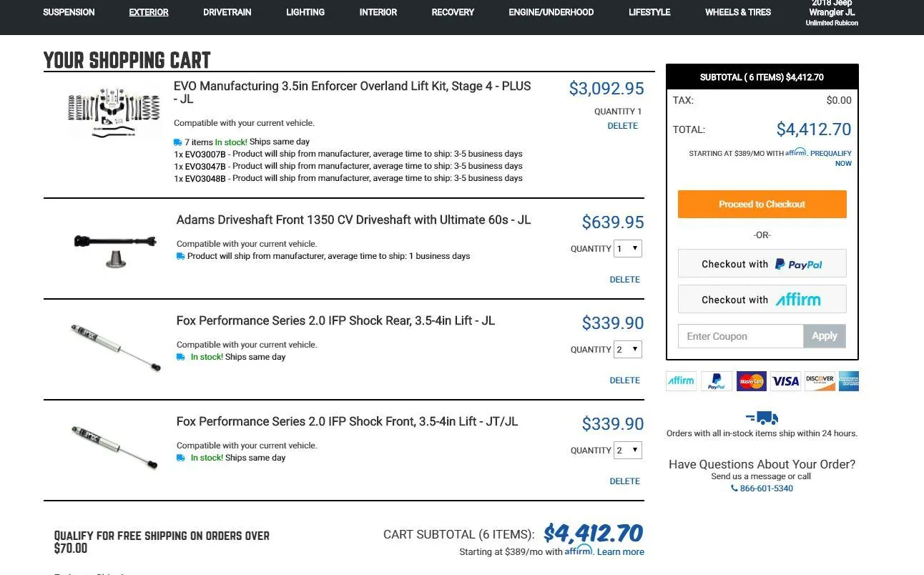Click the free shipping qualification notice

pyautogui.click(x=162, y=542)
